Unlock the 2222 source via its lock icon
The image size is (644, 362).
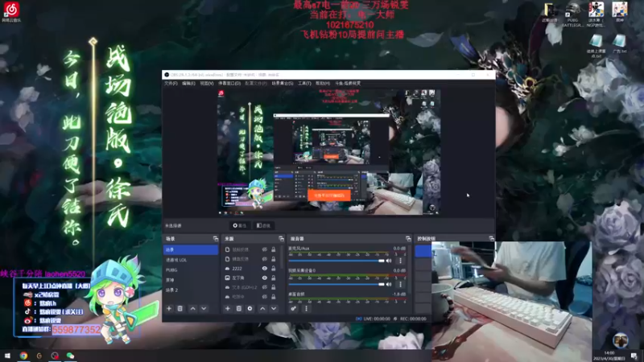coord(273,269)
